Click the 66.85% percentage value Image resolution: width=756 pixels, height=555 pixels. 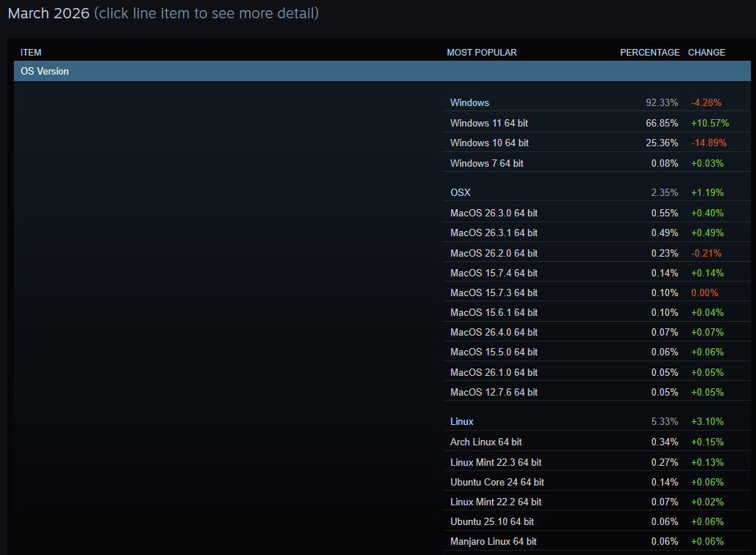662,123
